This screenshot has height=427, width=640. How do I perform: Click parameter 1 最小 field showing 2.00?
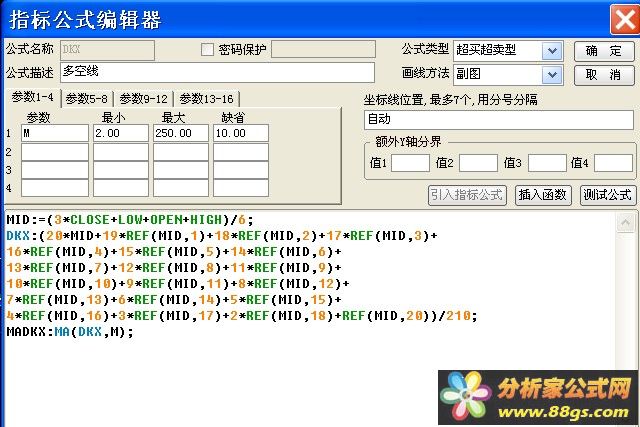[x=121, y=133]
